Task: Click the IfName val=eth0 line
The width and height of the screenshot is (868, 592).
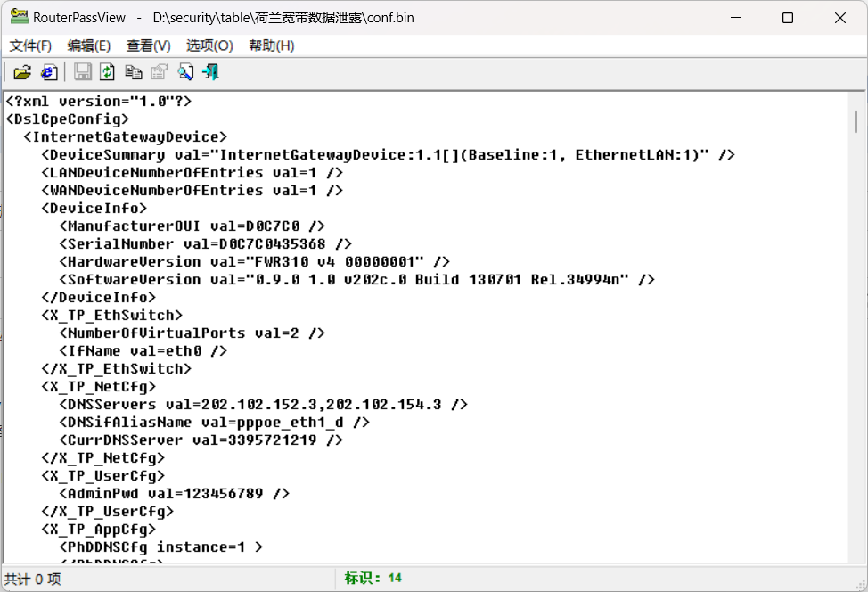Action: click(143, 350)
